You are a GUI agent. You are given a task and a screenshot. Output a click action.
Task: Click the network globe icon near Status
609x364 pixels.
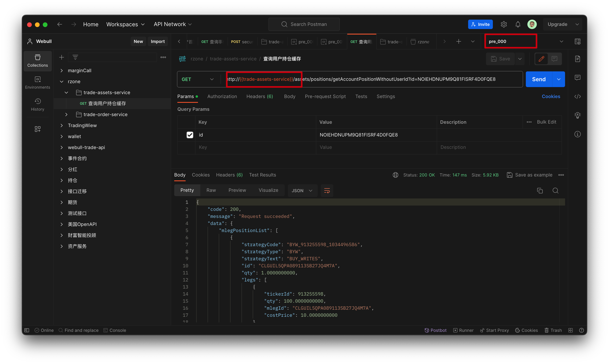coord(396,175)
